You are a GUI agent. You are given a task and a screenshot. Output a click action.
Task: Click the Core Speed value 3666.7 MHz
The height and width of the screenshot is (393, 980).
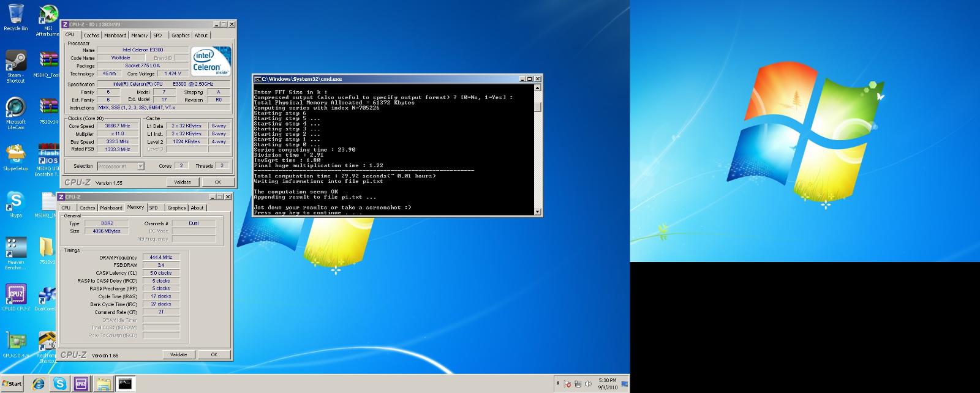tap(118, 126)
